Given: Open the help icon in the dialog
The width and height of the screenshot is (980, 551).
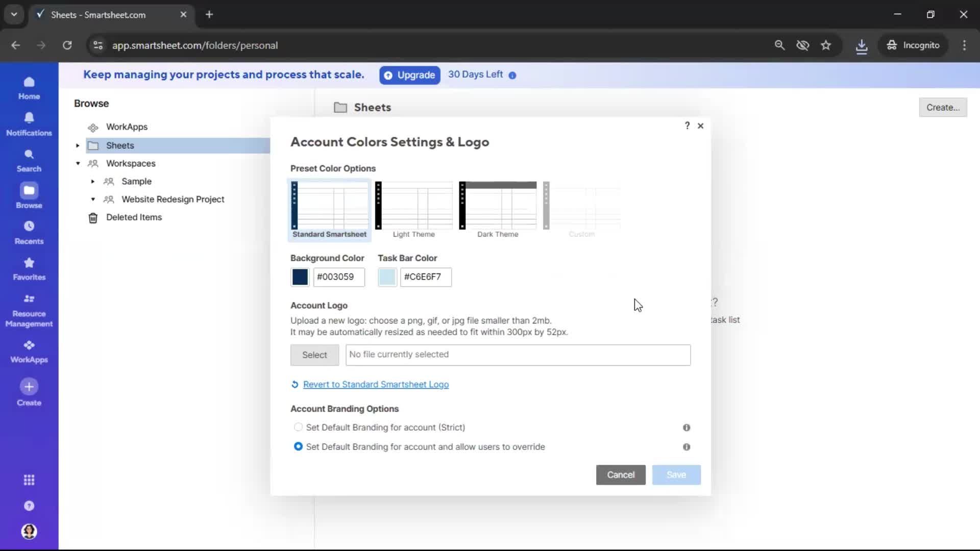Looking at the screenshot, I should pos(687,126).
